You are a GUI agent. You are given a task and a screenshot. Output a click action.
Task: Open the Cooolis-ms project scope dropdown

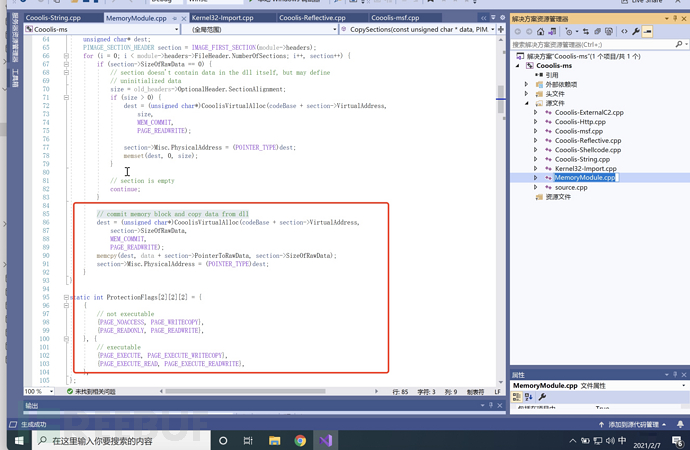(98, 29)
